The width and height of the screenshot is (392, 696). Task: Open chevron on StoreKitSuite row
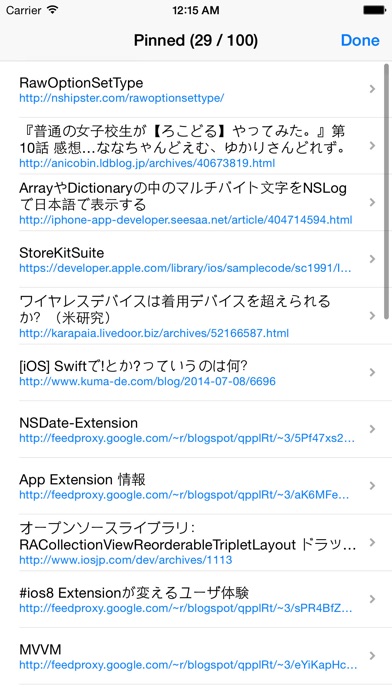click(x=372, y=259)
